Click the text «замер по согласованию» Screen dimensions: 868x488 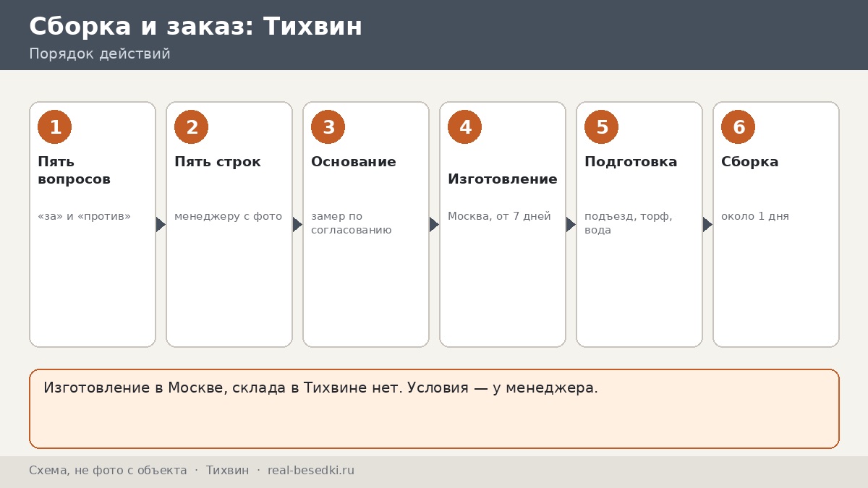coord(352,223)
